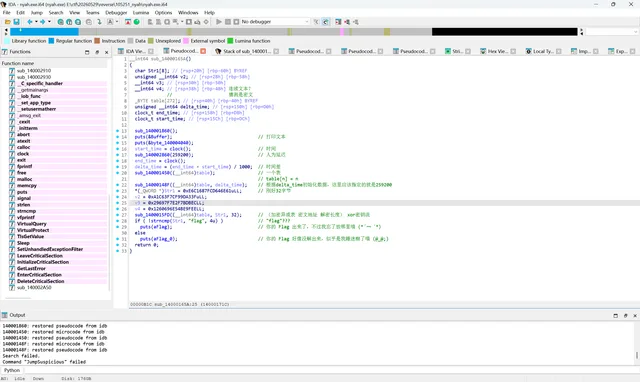Toggle the breakpoint dot on line 32
640x382 pixels.
click(118, 245)
